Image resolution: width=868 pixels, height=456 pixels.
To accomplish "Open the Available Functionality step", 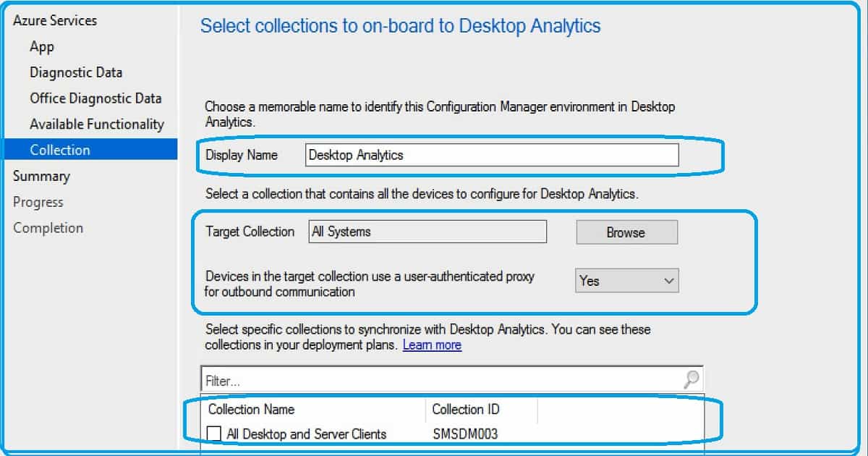I will coord(97,124).
